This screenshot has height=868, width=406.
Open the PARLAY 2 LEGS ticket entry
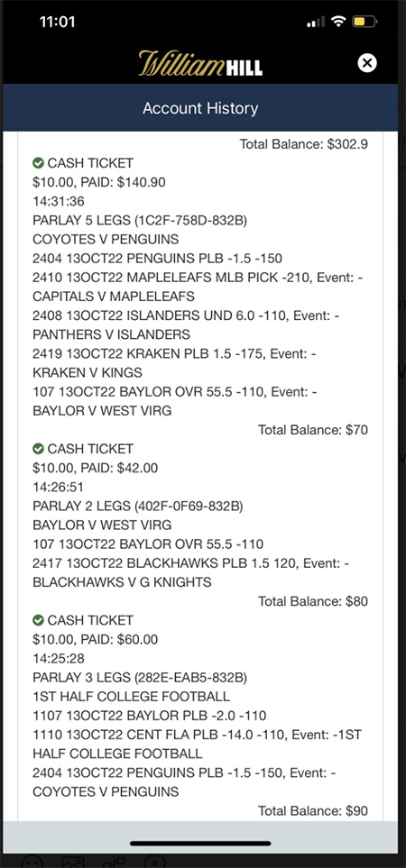(138, 506)
